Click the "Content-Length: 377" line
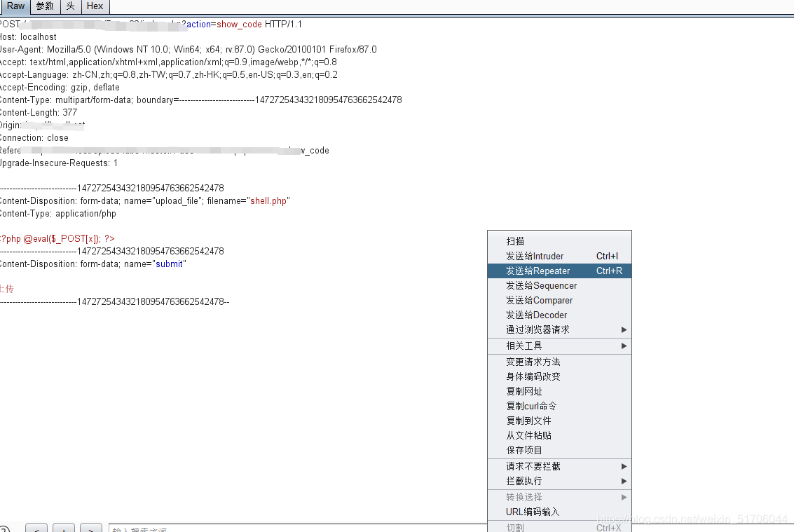The width and height of the screenshot is (794, 532). point(39,112)
